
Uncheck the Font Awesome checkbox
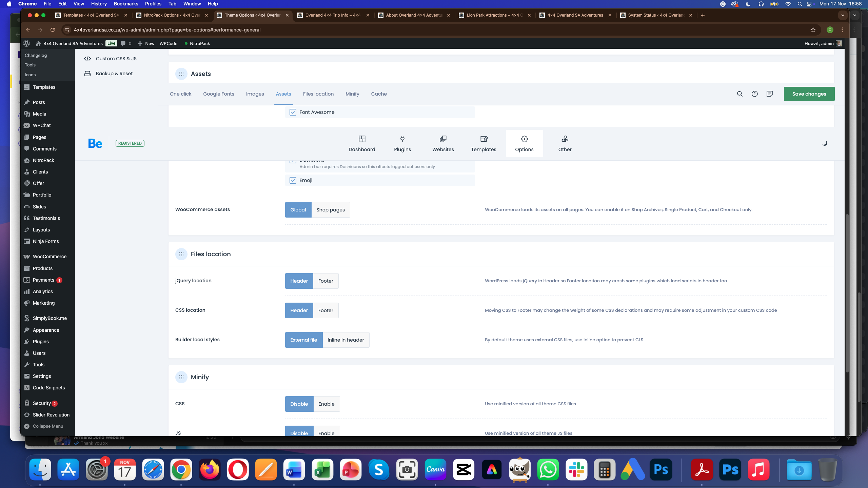(x=293, y=112)
